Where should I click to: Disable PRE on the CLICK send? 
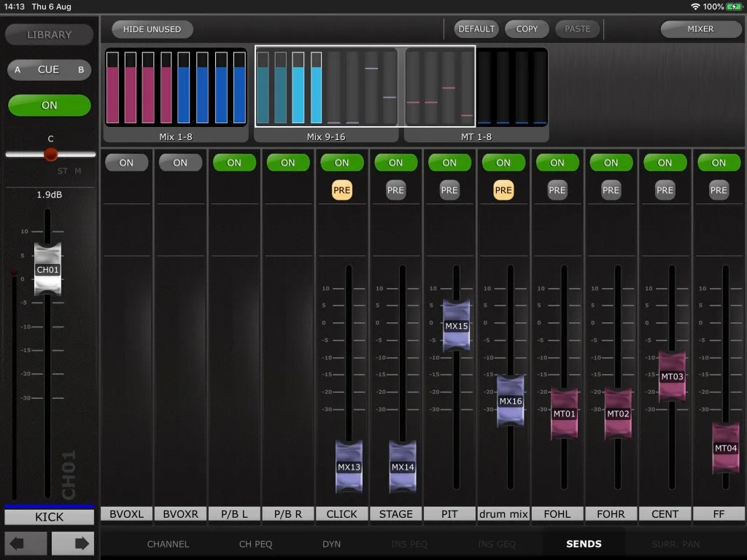(341, 190)
